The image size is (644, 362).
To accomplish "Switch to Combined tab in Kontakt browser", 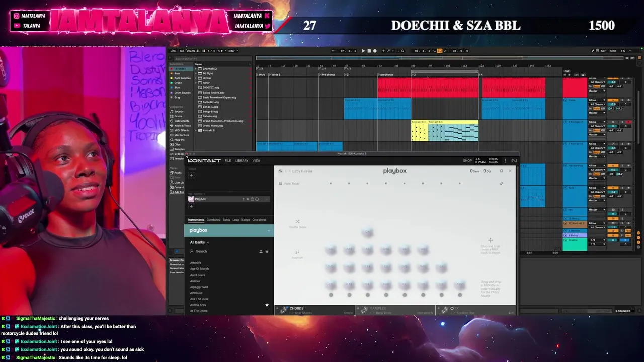I will coord(213,220).
